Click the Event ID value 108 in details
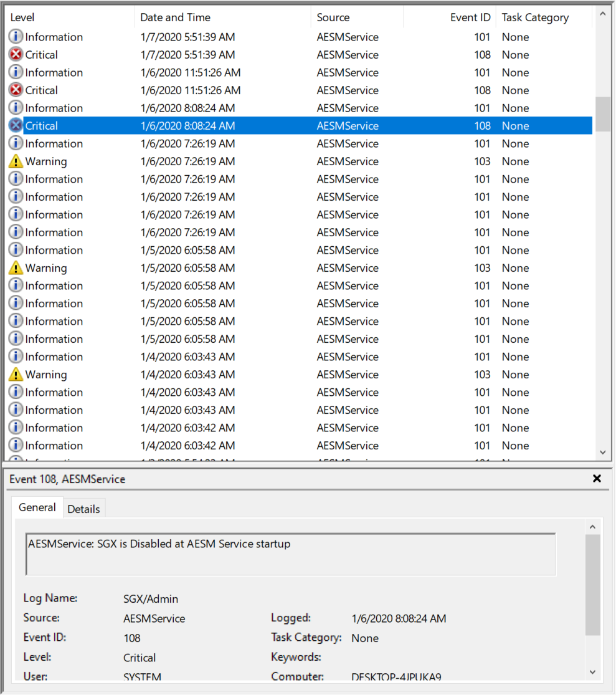The width and height of the screenshot is (616, 695). [132, 638]
